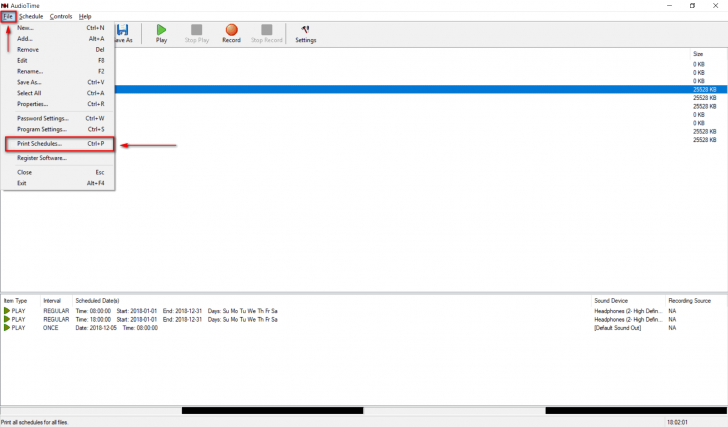This screenshot has height=427, width=728.
Task: Click Register Software... menu entry
Action: (58, 158)
